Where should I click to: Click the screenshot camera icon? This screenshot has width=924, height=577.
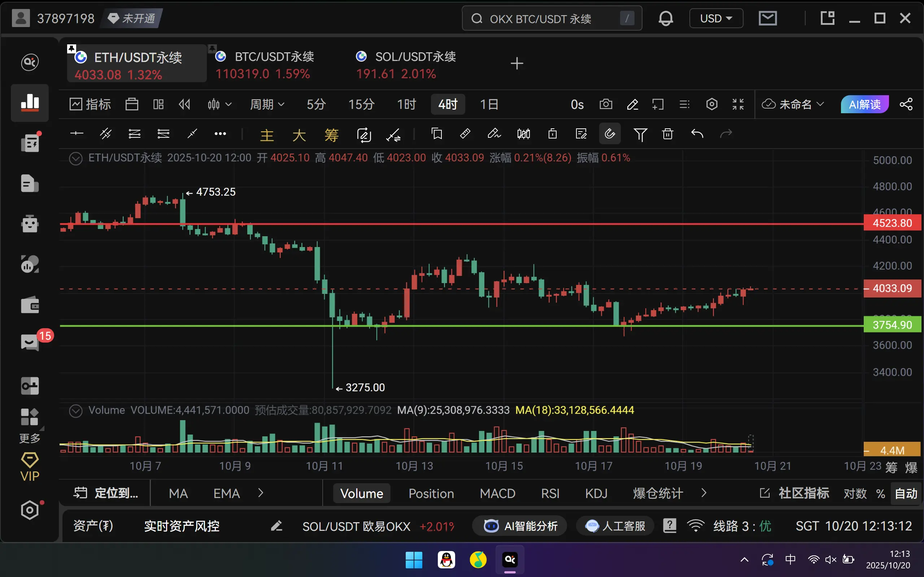pos(606,104)
